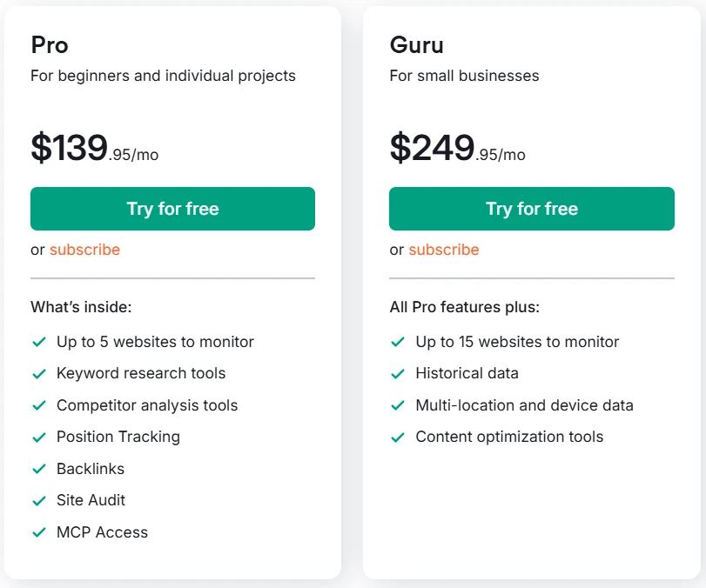Select the Site Audit checkmark icon
The height and width of the screenshot is (588, 706).
(x=39, y=500)
